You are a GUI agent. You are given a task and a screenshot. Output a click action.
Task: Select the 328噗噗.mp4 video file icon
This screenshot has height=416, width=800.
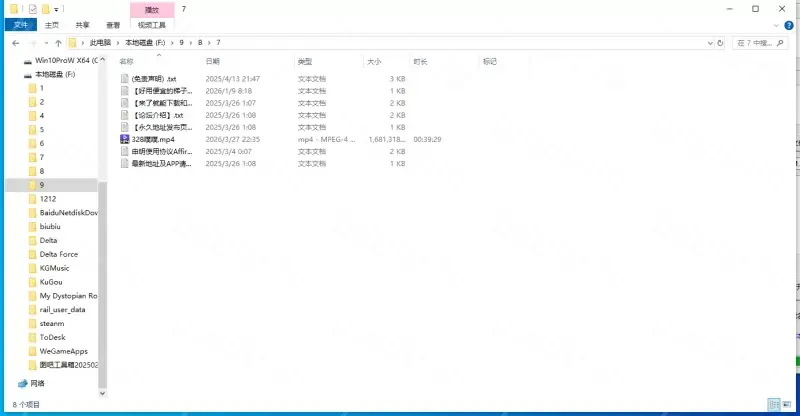(124, 139)
